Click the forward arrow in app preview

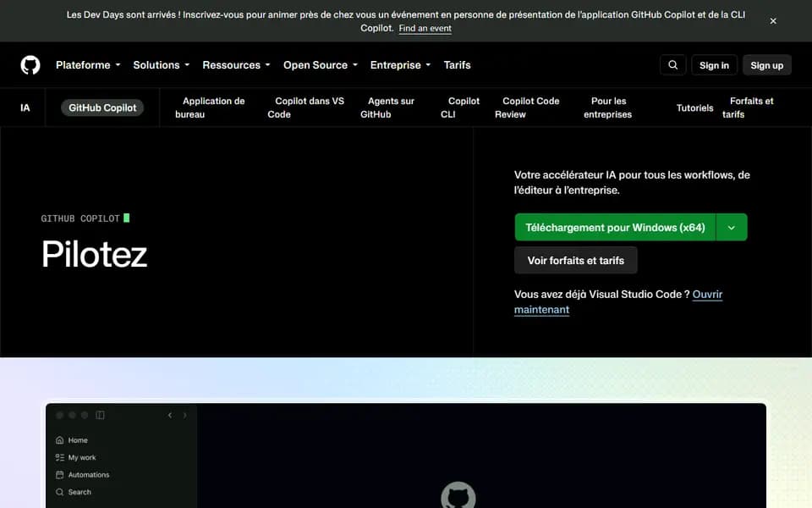185,415
